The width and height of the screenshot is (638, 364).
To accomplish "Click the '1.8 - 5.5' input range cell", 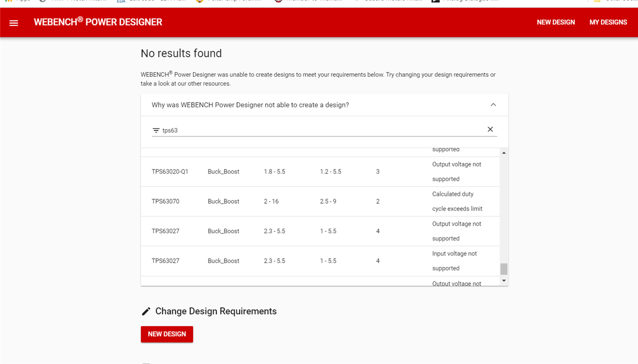I will 274,172.
